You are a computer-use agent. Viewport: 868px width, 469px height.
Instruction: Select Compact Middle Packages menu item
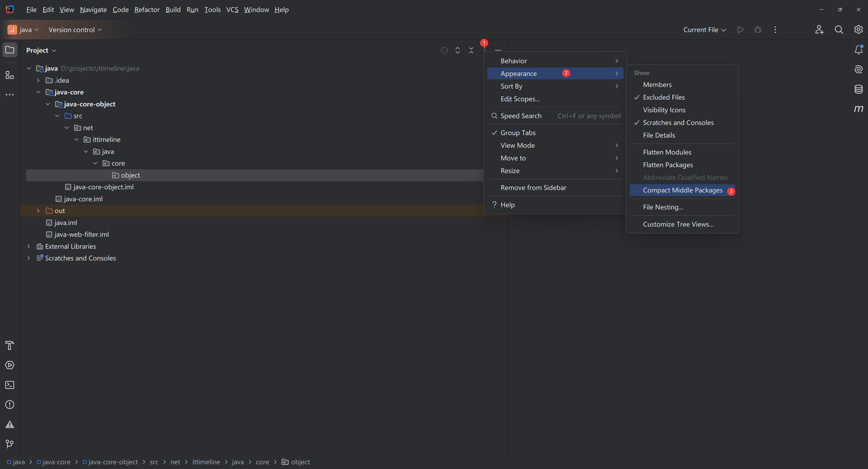682,190
